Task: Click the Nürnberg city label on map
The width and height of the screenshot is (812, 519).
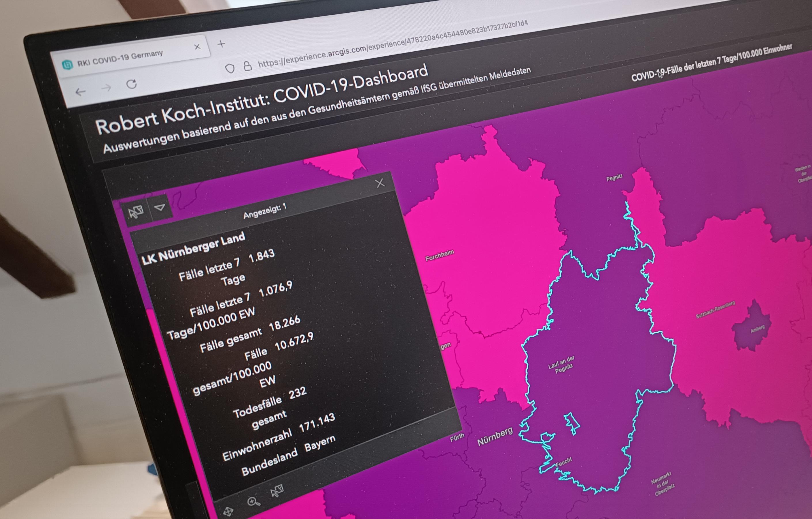Action: [495, 437]
